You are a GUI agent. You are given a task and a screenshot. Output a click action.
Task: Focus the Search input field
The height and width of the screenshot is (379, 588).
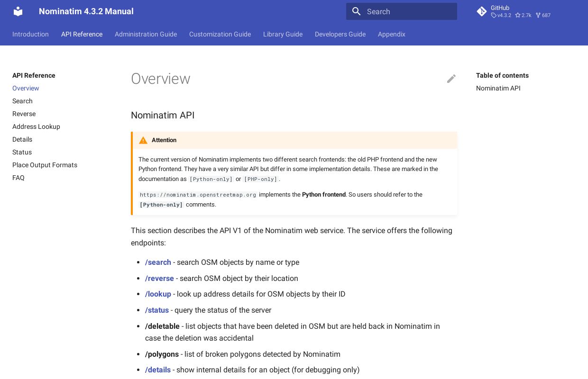pyautogui.click(x=402, y=11)
